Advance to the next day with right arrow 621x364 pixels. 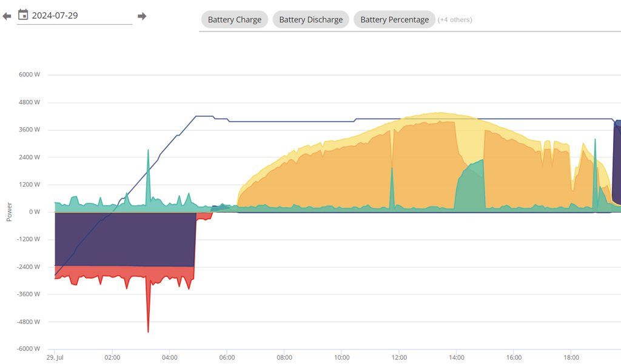(x=142, y=16)
